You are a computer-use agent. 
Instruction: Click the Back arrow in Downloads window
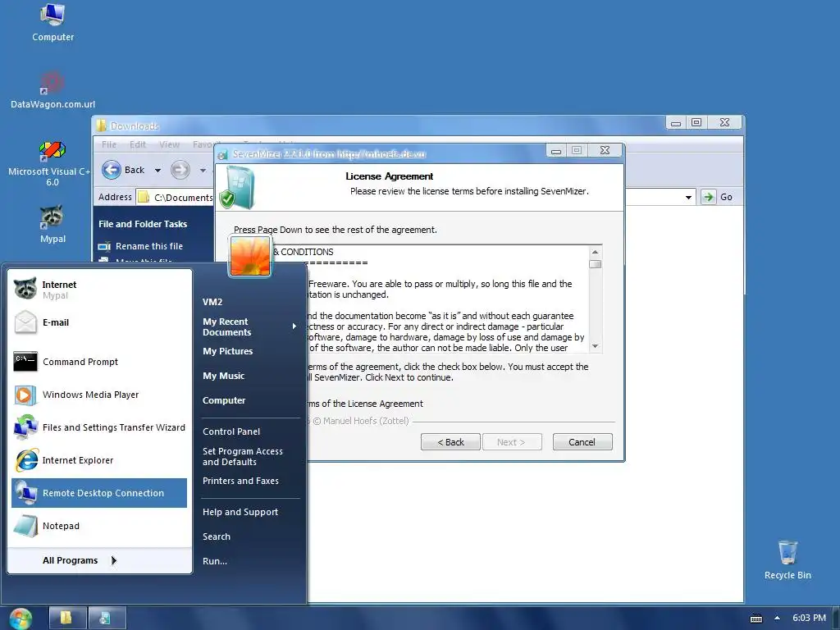tap(112, 170)
